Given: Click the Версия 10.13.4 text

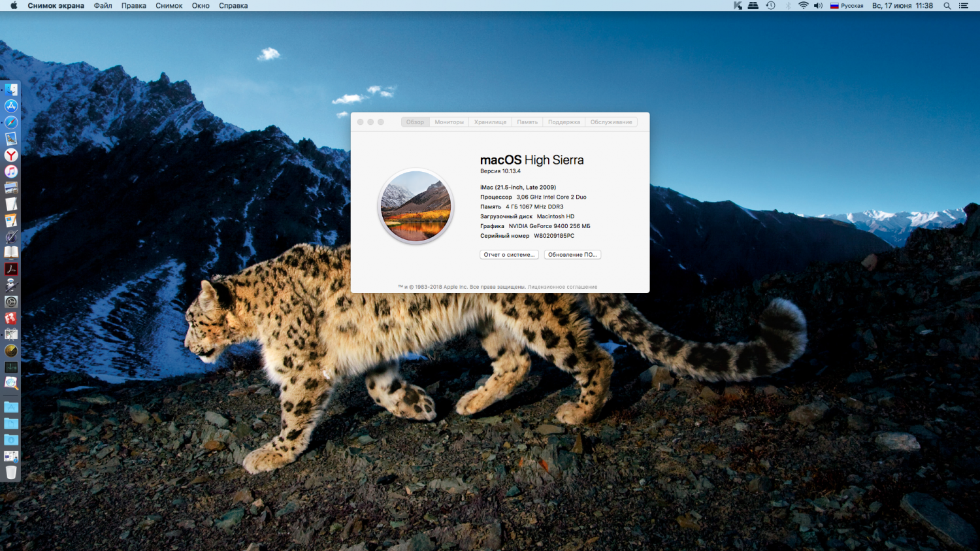Looking at the screenshot, I should click(500, 171).
